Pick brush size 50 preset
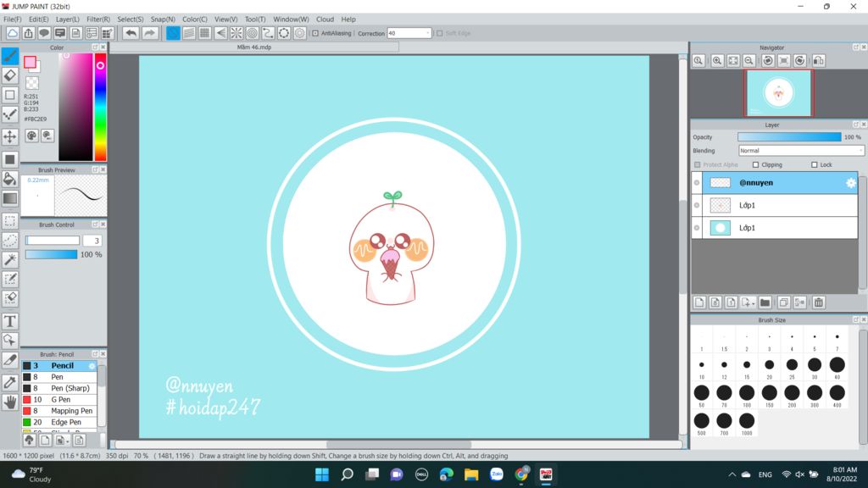 [x=701, y=395]
